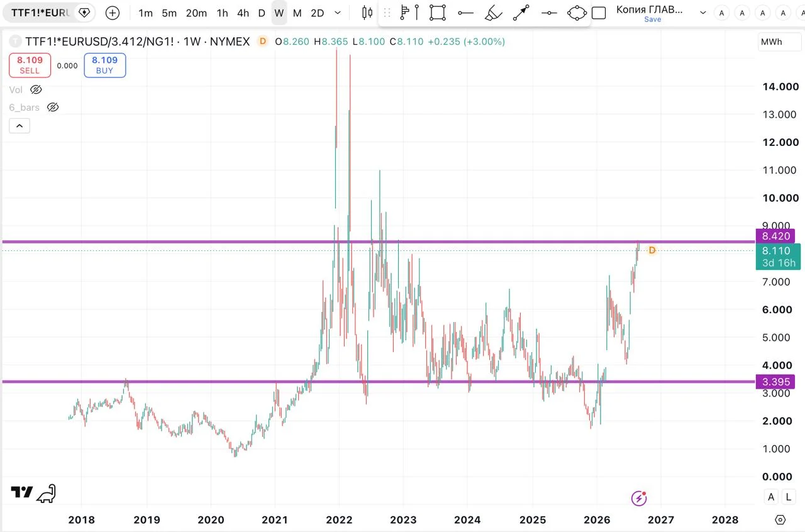Select the Arrow drawing tool
Screen dimensions: 805x532
tap(521, 13)
